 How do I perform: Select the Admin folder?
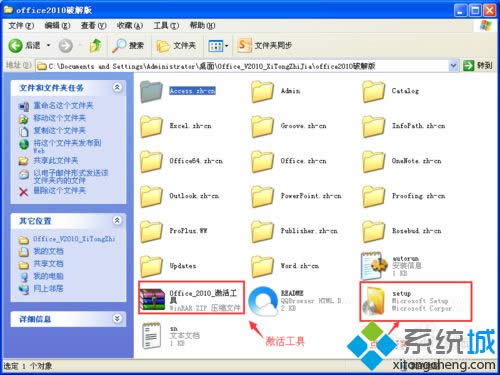tap(276, 91)
